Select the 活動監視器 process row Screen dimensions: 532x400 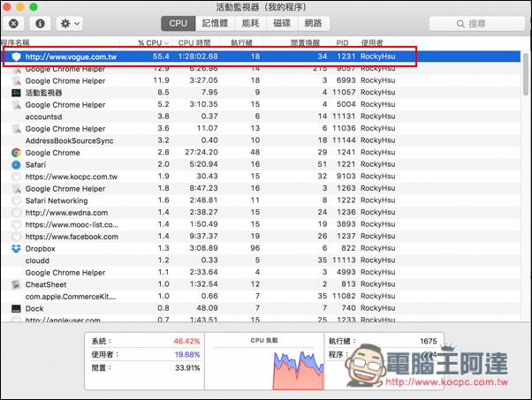coord(262,93)
